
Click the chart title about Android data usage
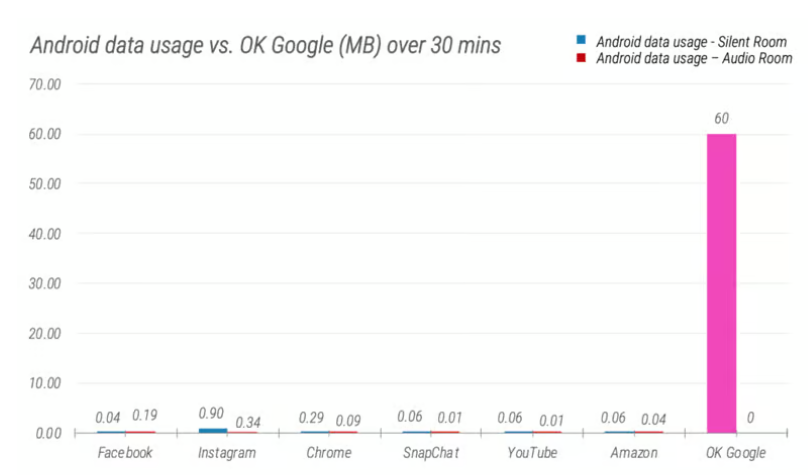point(265,45)
